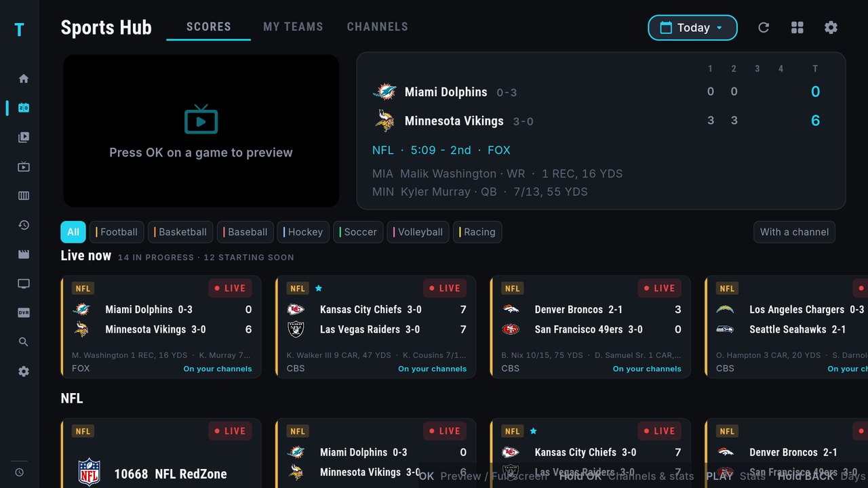Open the video library sidebar icon
868x488 pixels.
coord(24,137)
